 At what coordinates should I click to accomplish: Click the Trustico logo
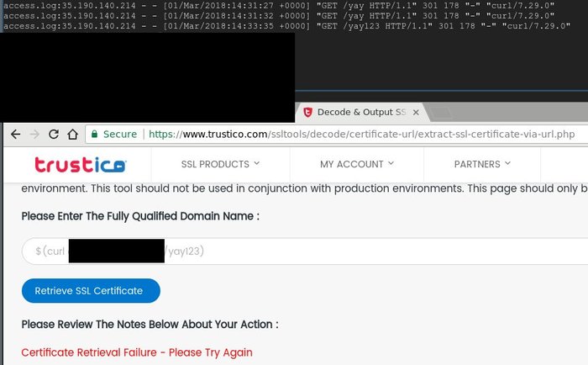(81, 165)
